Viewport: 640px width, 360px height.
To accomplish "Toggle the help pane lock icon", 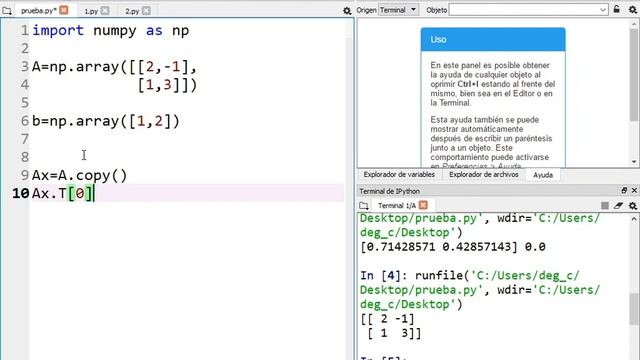I will click(x=617, y=9).
